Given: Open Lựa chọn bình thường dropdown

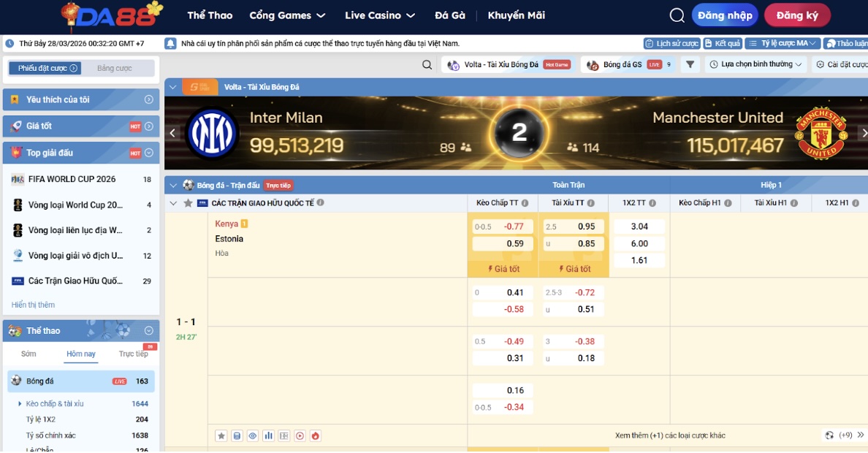Looking at the screenshot, I should click(x=755, y=64).
